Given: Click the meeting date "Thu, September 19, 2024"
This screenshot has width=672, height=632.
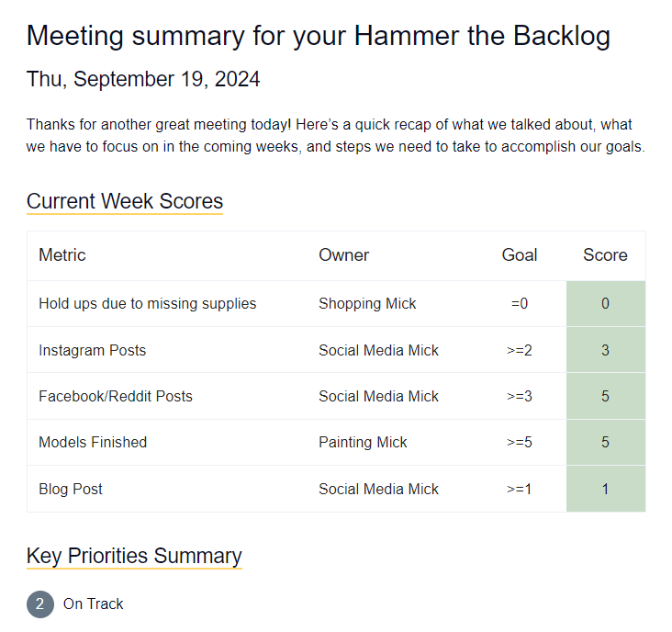Looking at the screenshot, I should click(x=143, y=79).
